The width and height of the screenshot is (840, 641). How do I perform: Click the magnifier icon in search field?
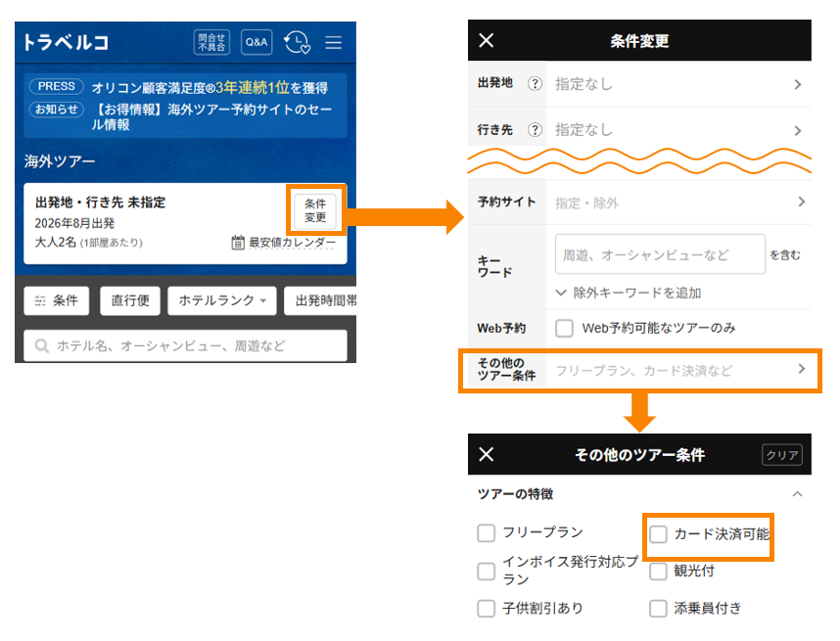pyautogui.click(x=42, y=345)
